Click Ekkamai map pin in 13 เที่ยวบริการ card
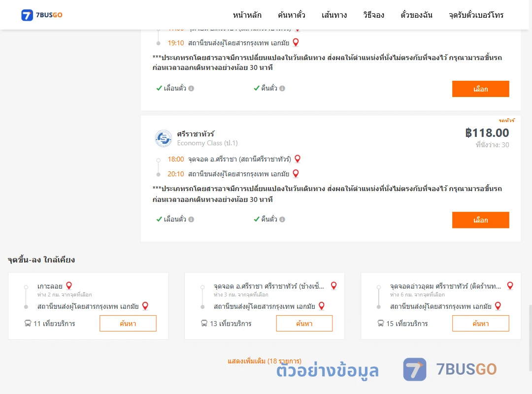532x394 pixels. [322, 306]
